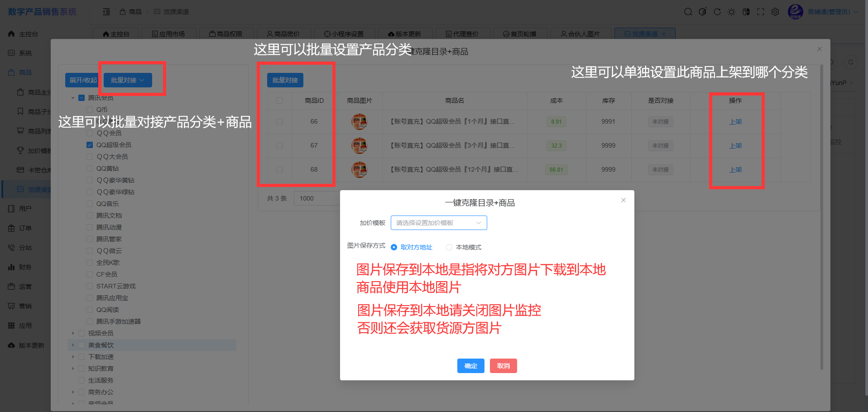Uncheck the QQ超级会员 category checkbox
The image size is (868, 412).
tap(90, 145)
